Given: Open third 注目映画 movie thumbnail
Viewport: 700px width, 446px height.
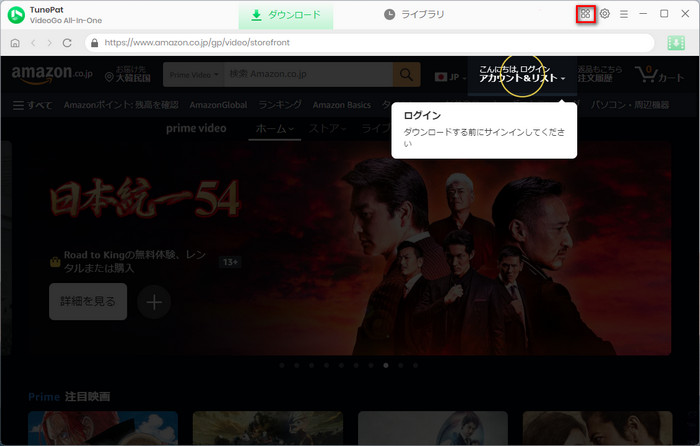Looking at the screenshot, I should (x=433, y=428).
